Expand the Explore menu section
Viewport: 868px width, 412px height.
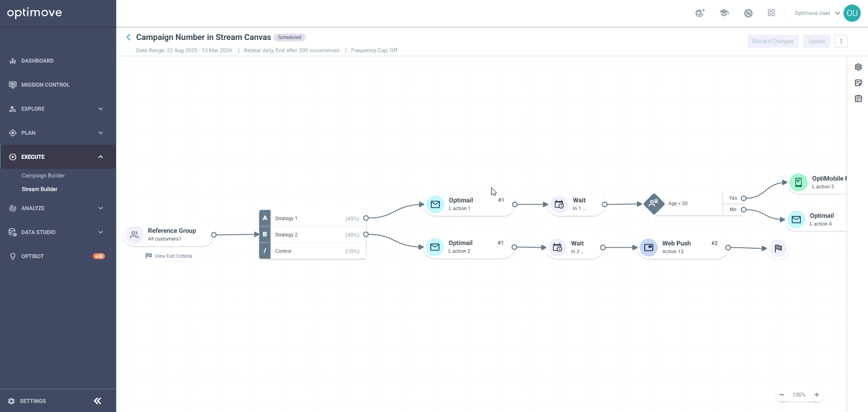(x=58, y=109)
